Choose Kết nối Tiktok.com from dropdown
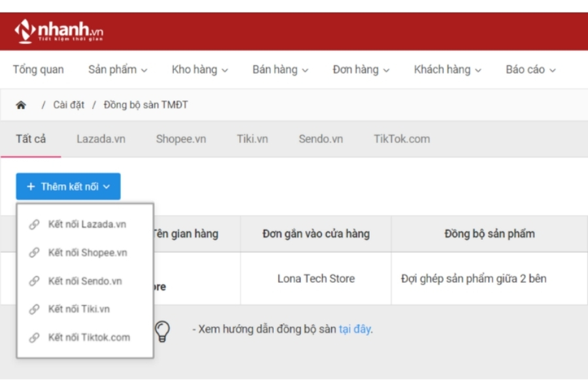The height and width of the screenshot is (392, 588). click(85, 338)
